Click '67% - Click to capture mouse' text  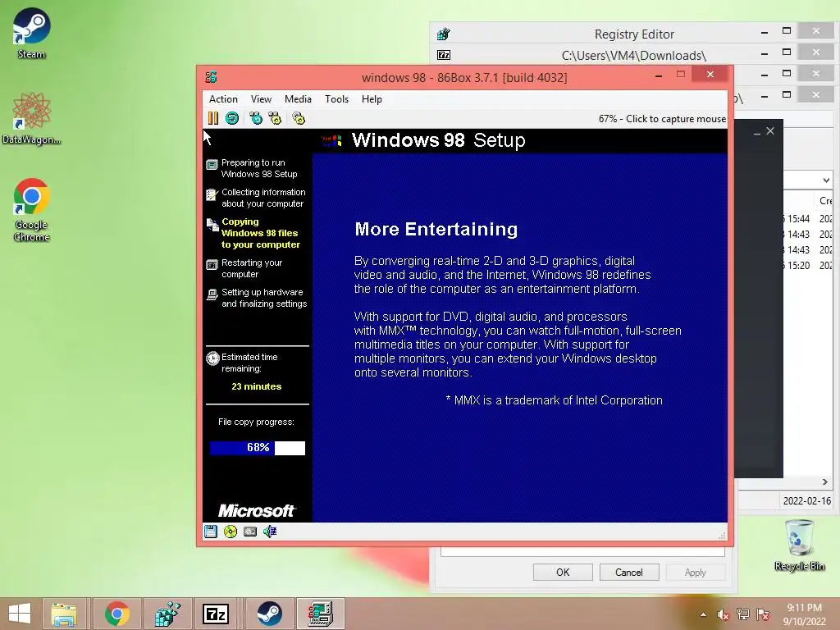(662, 119)
